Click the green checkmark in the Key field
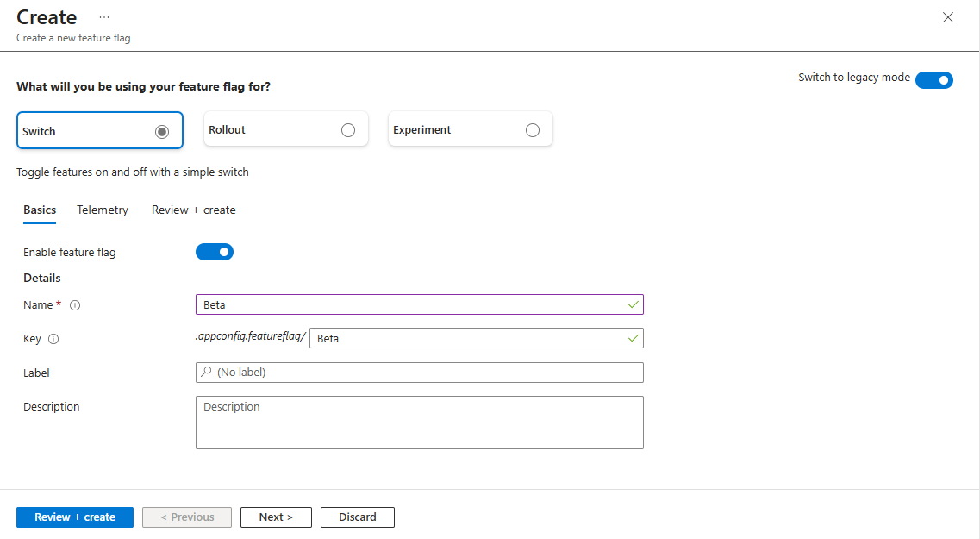Image resolution: width=980 pixels, height=539 pixels. coord(634,337)
